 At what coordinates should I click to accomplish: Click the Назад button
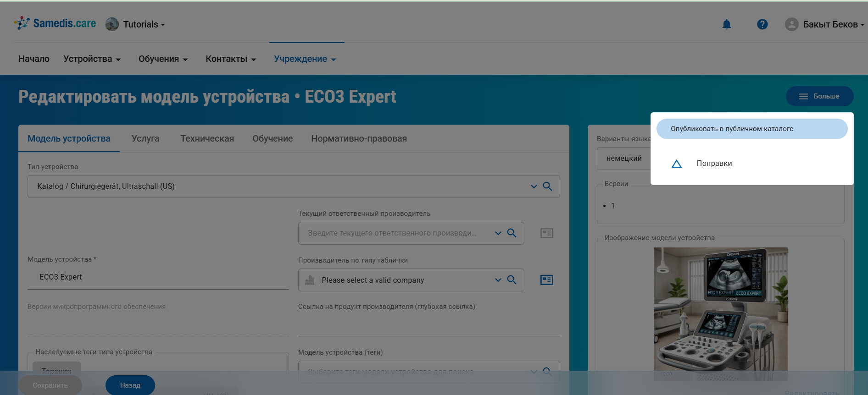coord(130,385)
